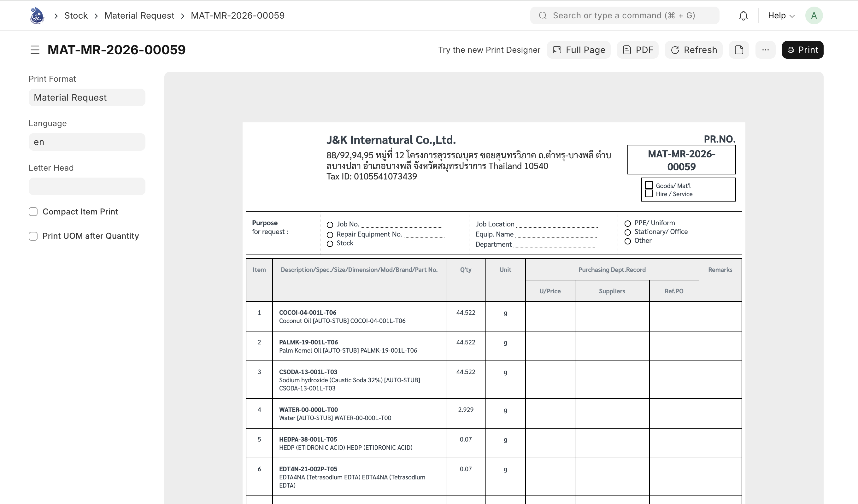Open the Language selector
This screenshot has width=858, height=504.
point(87,142)
